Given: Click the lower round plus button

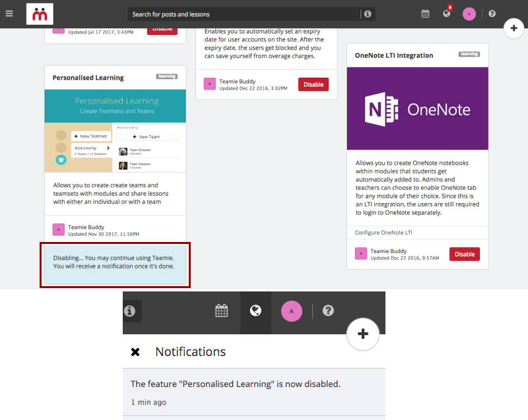Looking at the screenshot, I should 363,334.
